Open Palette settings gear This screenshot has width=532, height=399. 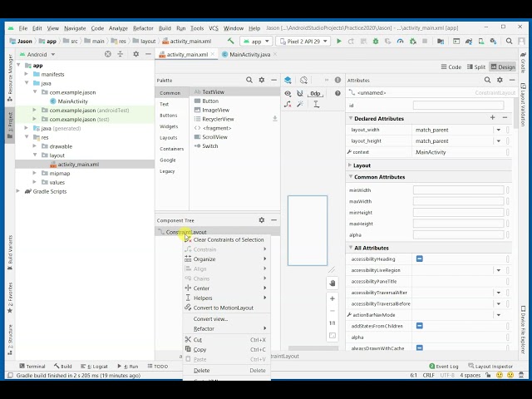coord(262,80)
